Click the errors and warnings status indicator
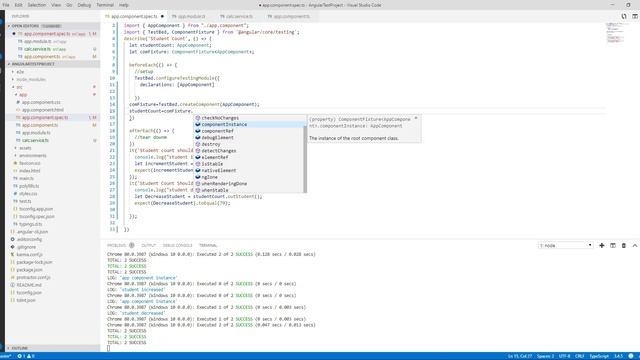Screen dimensions: 640x360 tap(26, 356)
